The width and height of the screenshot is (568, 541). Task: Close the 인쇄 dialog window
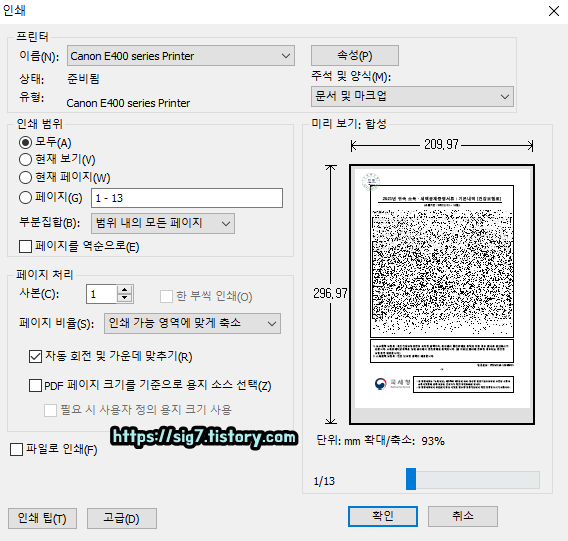click(554, 11)
